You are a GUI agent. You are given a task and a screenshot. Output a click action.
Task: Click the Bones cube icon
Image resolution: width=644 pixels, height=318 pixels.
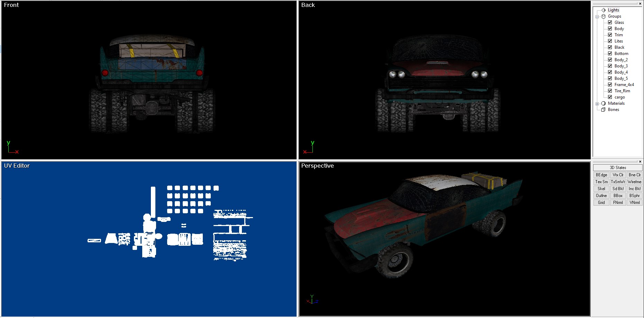coord(604,110)
